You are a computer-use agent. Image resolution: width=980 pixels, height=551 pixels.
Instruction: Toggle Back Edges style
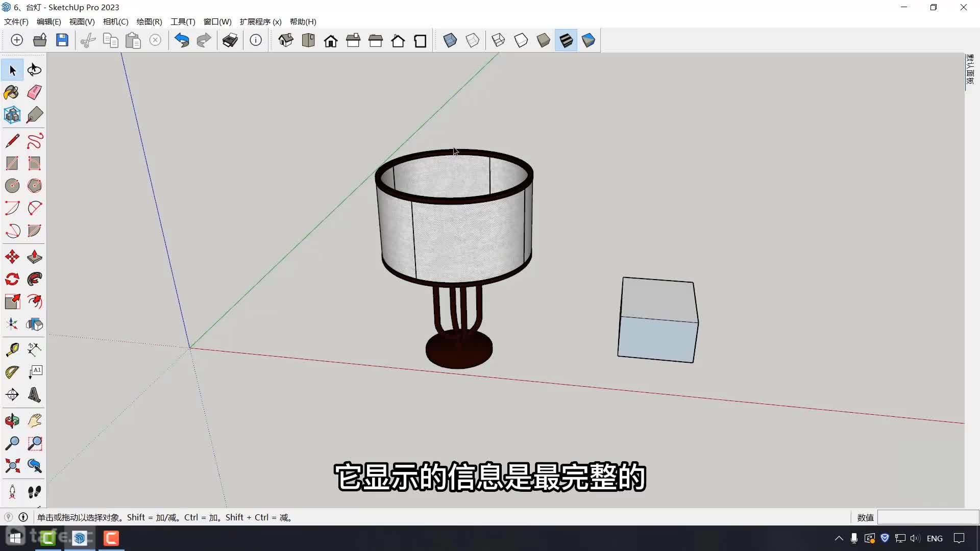[473, 40]
